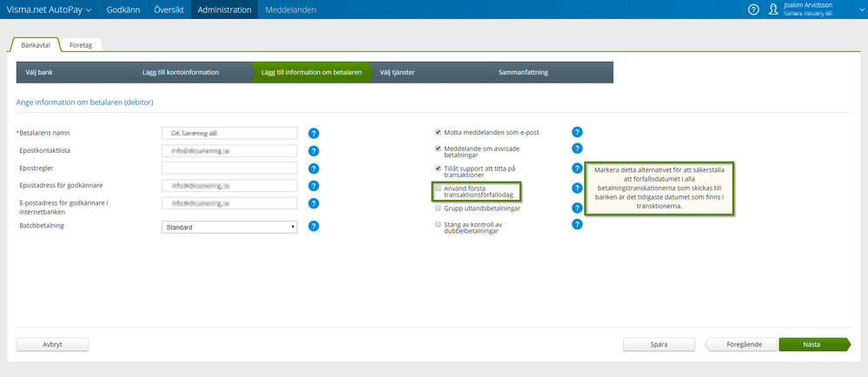Toggle Motta meddelanden som e-post checkbox

coord(438,132)
